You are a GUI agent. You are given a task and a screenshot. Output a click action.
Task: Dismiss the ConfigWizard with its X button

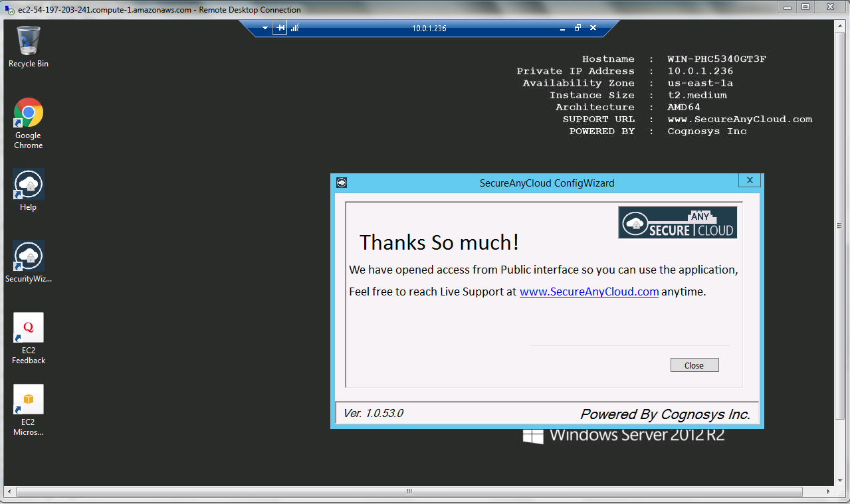point(749,180)
